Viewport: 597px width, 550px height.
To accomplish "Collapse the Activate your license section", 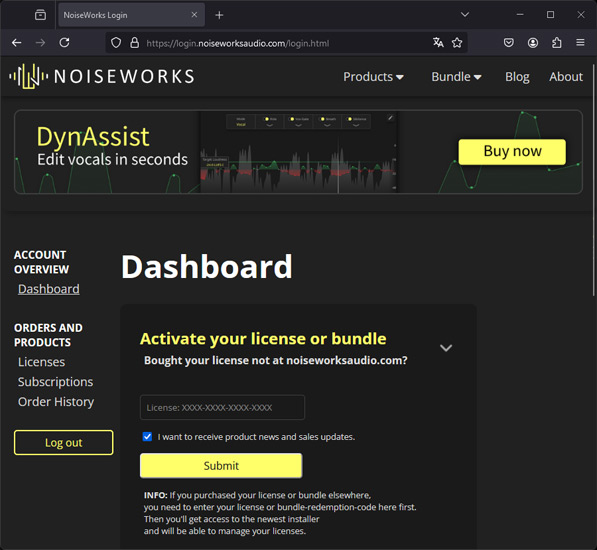I will point(446,348).
